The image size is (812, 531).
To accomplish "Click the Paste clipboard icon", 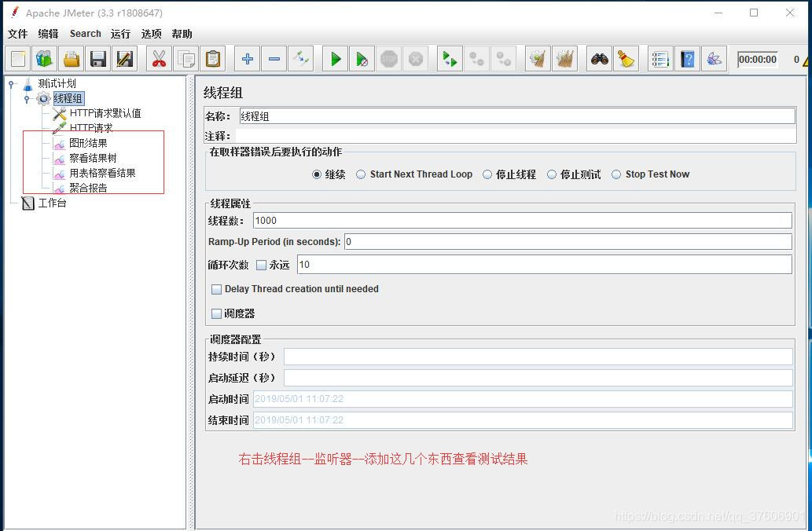I will 213,59.
